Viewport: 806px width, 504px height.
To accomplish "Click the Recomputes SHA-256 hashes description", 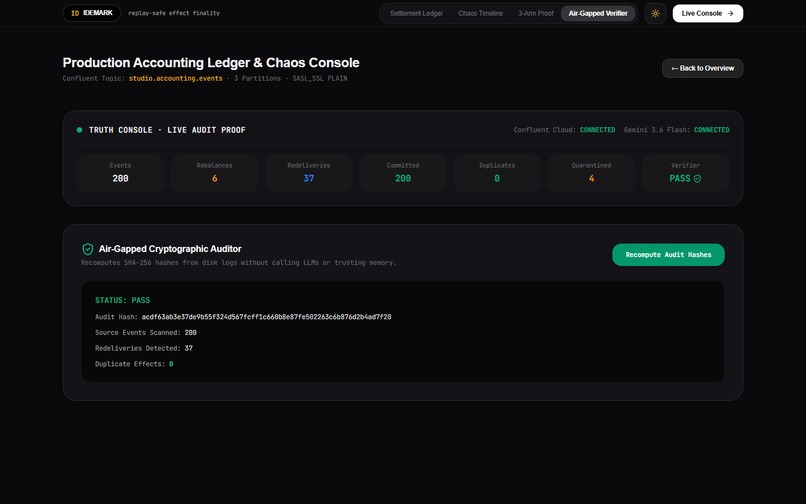I will pyautogui.click(x=239, y=263).
